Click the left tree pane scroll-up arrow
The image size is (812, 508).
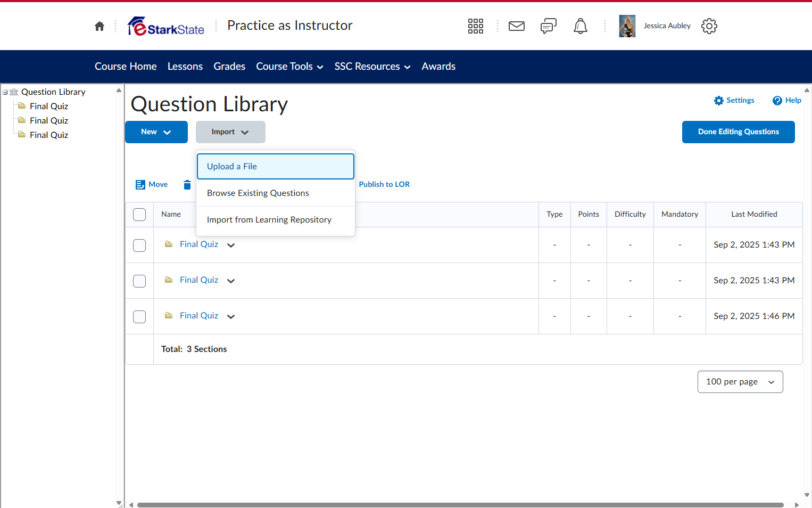tap(119, 91)
